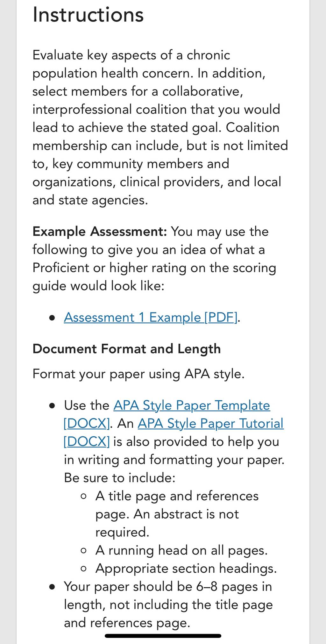
Task: Select the Format your paper using APA style sentence
Action: pos(138,374)
